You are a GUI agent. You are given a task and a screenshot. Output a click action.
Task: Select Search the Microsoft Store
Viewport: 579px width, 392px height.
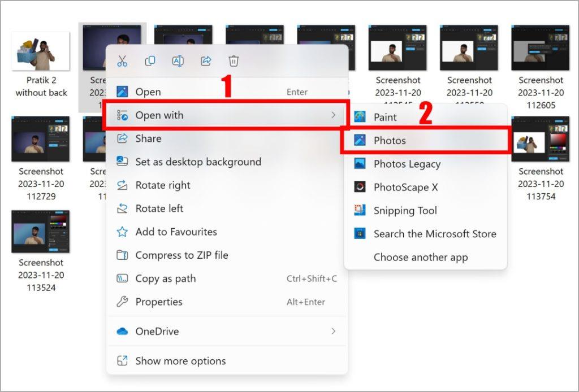(x=425, y=233)
